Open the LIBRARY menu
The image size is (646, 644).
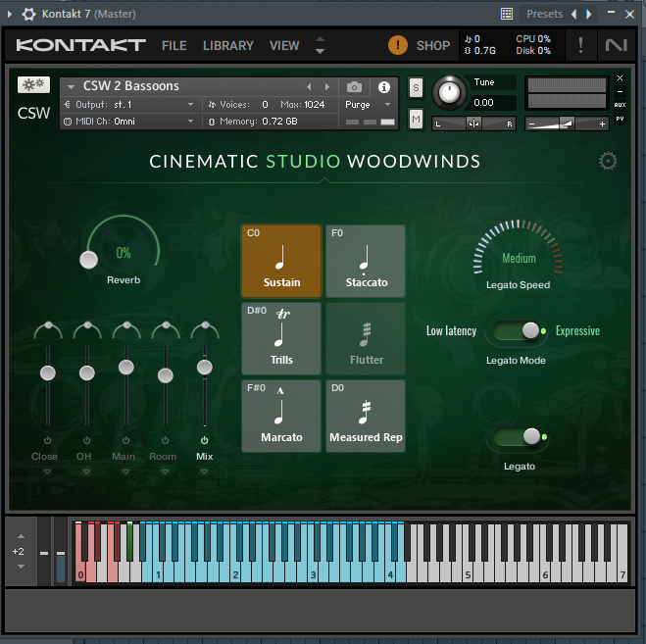point(228,45)
